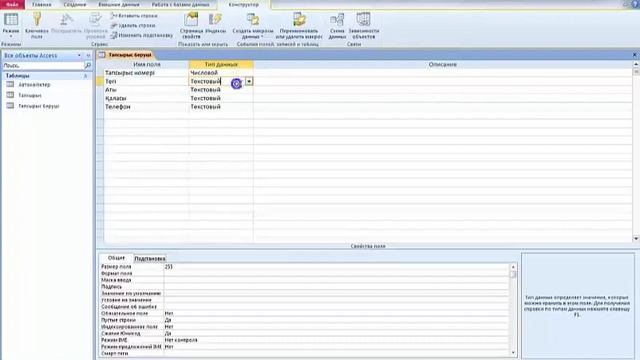Image resolution: width=640 pixels, height=360 pixels.
Task: Click Условие на значение property field
Action: pyautogui.click(x=336, y=300)
